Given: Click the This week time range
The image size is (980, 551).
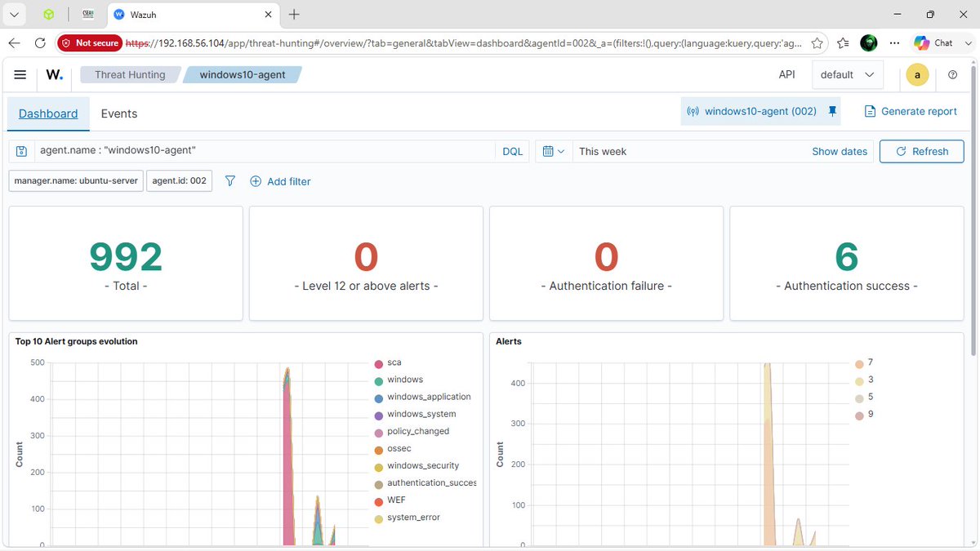Looking at the screenshot, I should [603, 151].
